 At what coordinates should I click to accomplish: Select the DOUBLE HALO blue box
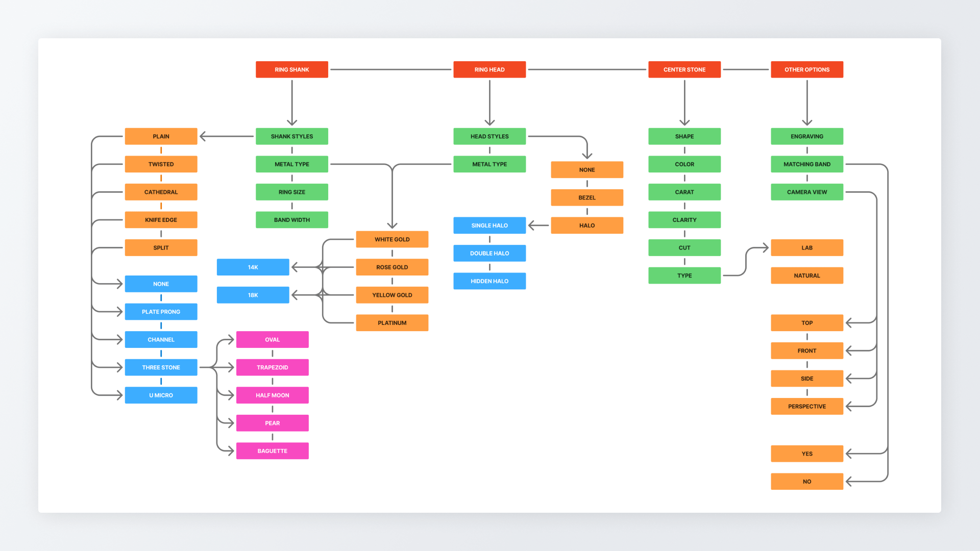pyautogui.click(x=489, y=253)
